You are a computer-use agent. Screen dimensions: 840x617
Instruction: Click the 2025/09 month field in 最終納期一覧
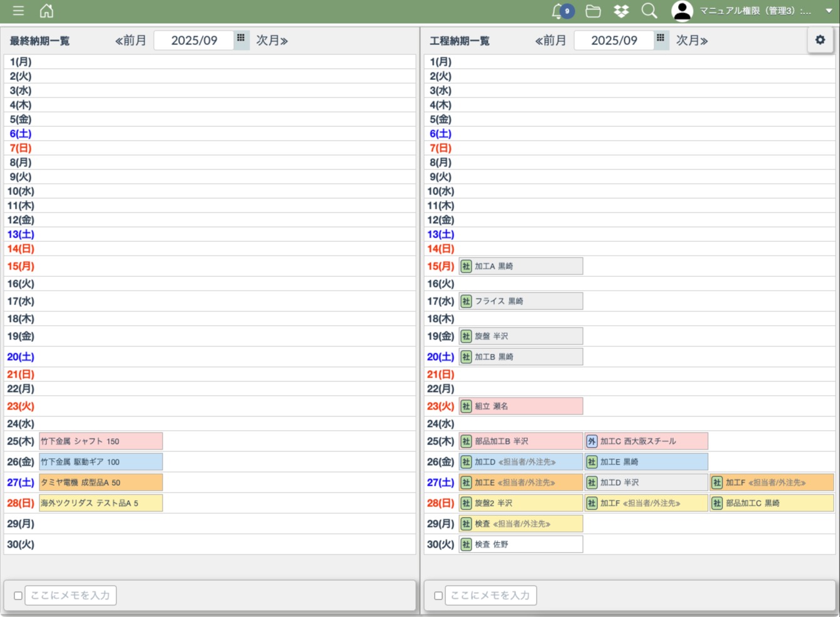pos(194,41)
